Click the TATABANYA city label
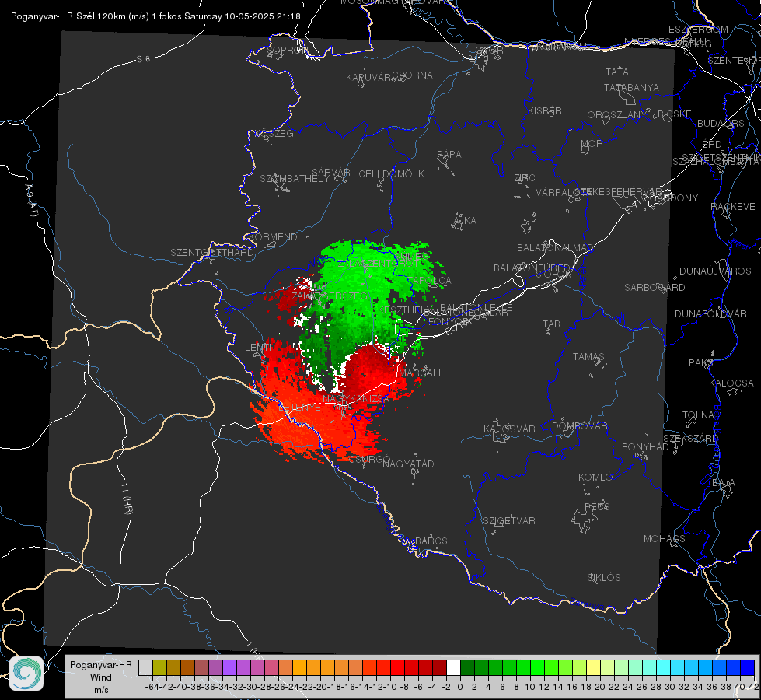This screenshot has height=700, width=761. click(x=631, y=87)
